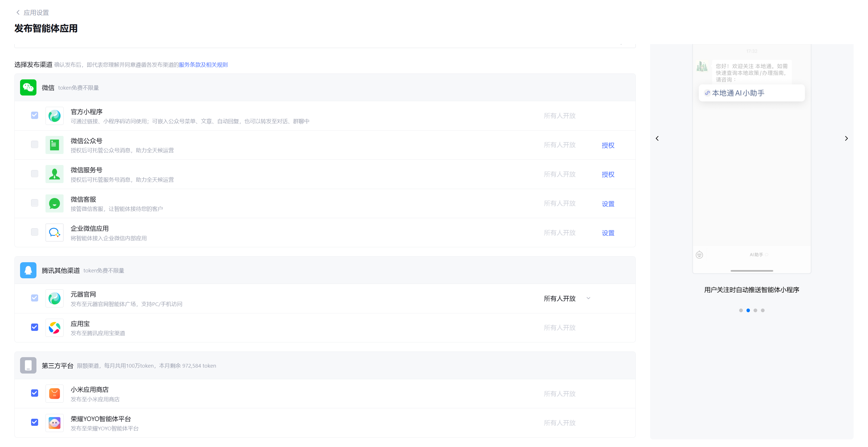Uncheck the 应用宝 channel checkbox
The height and width of the screenshot is (447, 868).
(34, 327)
